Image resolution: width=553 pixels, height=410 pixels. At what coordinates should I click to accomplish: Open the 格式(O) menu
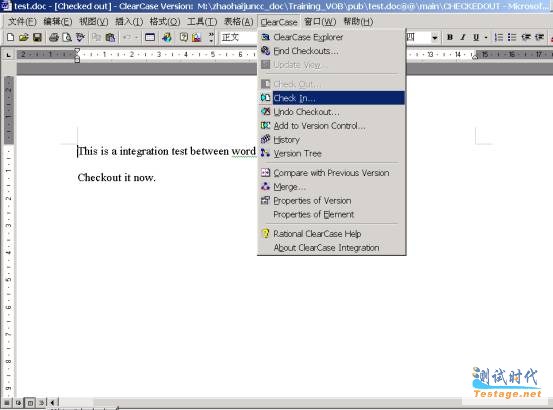pos(165,22)
